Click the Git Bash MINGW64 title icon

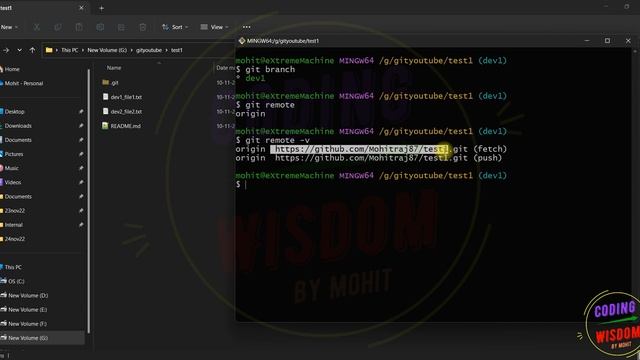(x=242, y=41)
